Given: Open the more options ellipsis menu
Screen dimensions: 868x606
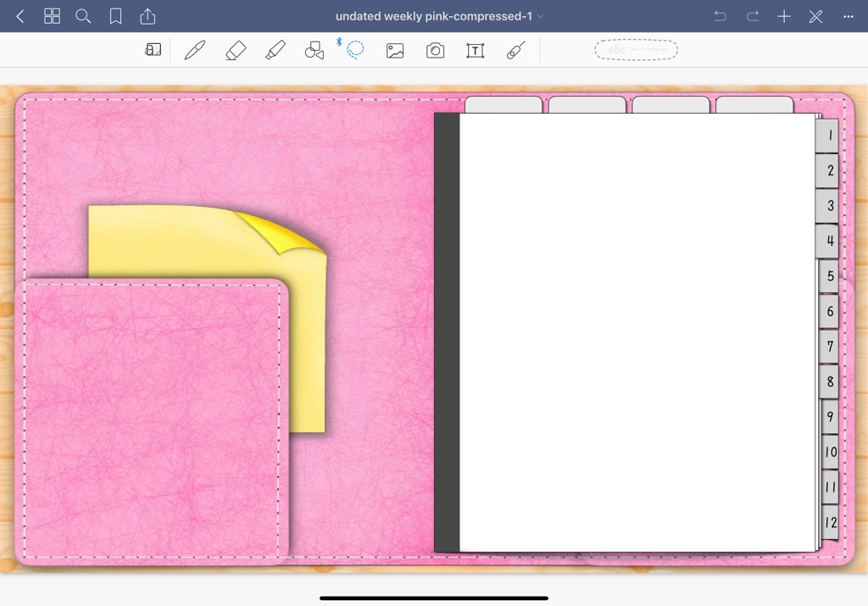Looking at the screenshot, I should pyautogui.click(x=848, y=15).
